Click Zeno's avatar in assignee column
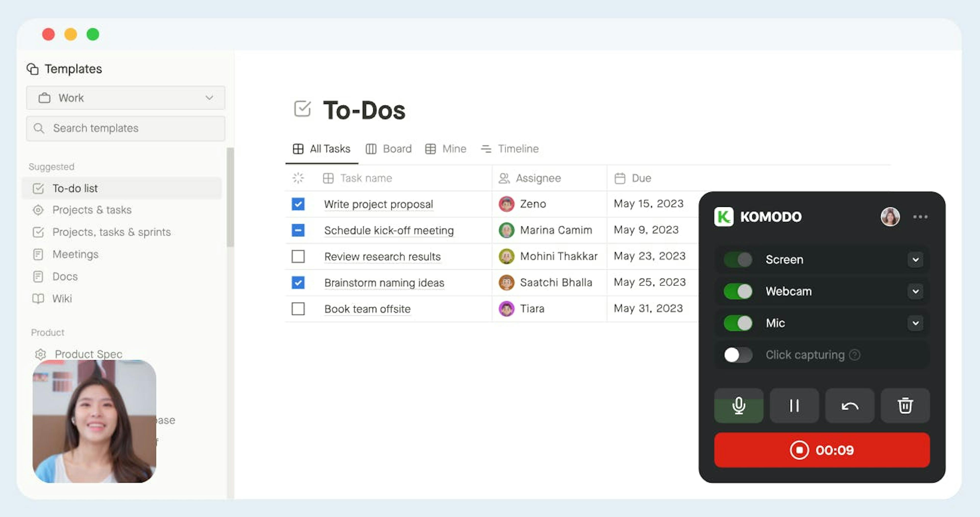The image size is (980, 517). (506, 204)
